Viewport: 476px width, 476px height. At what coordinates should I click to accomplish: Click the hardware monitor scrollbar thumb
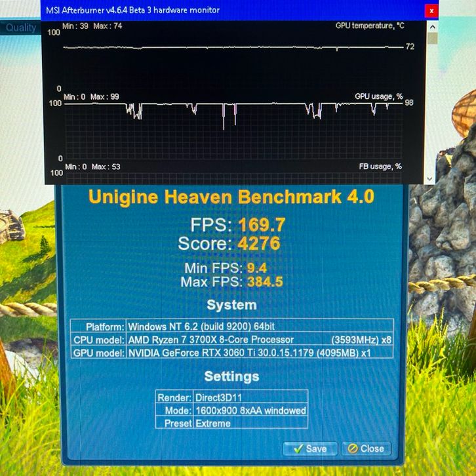(x=431, y=37)
